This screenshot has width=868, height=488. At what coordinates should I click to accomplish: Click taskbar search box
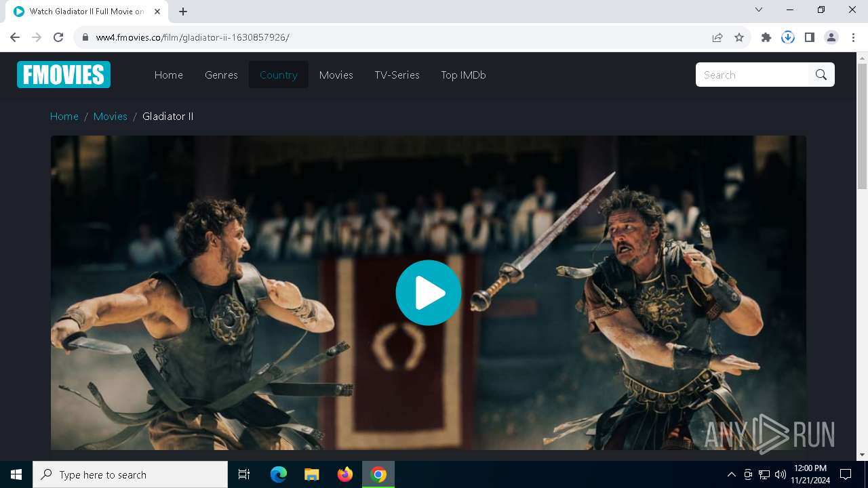pyautogui.click(x=130, y=474)
